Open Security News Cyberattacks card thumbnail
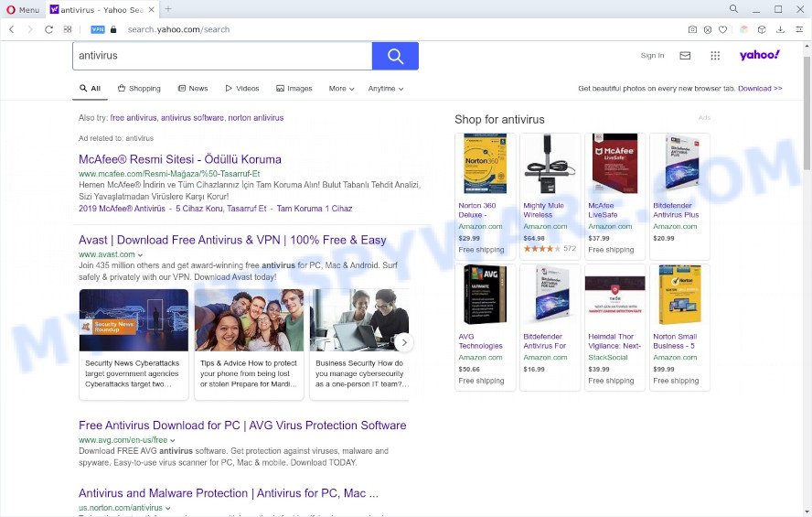This screenshot has height=517, width=812. point(134,319)
